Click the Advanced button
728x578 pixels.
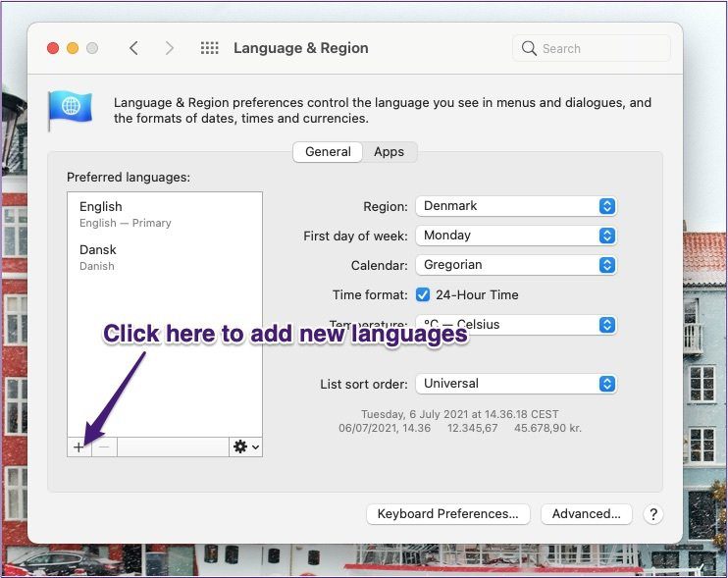click(x=587, y=514)
